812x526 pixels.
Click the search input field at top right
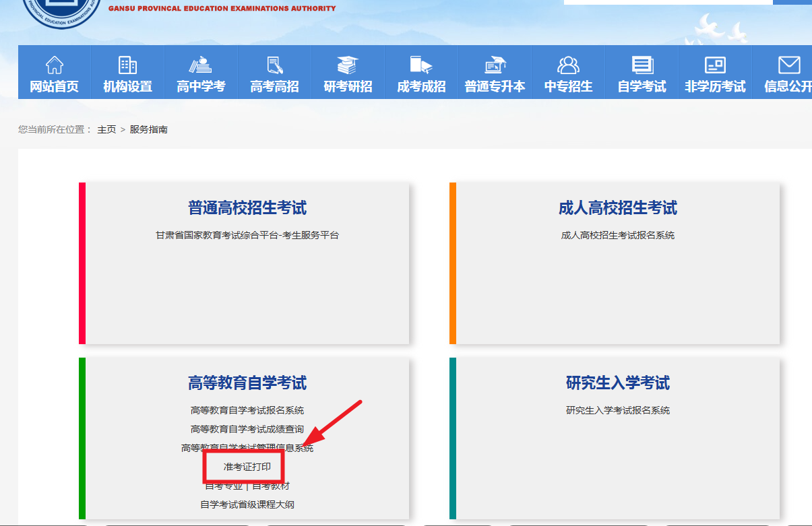(667, 2)
